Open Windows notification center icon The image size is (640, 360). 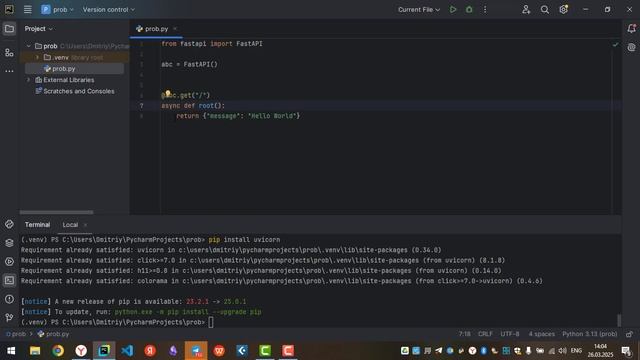[626, 351]
